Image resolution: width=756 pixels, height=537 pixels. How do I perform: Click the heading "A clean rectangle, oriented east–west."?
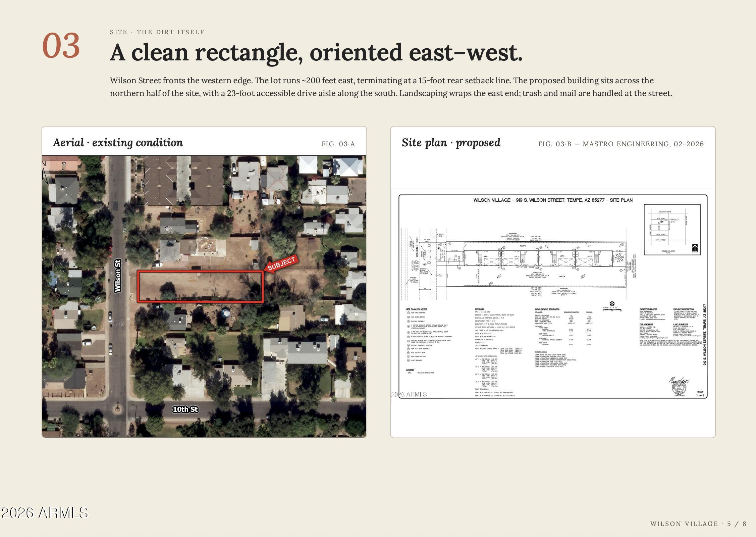pos(316,53)
